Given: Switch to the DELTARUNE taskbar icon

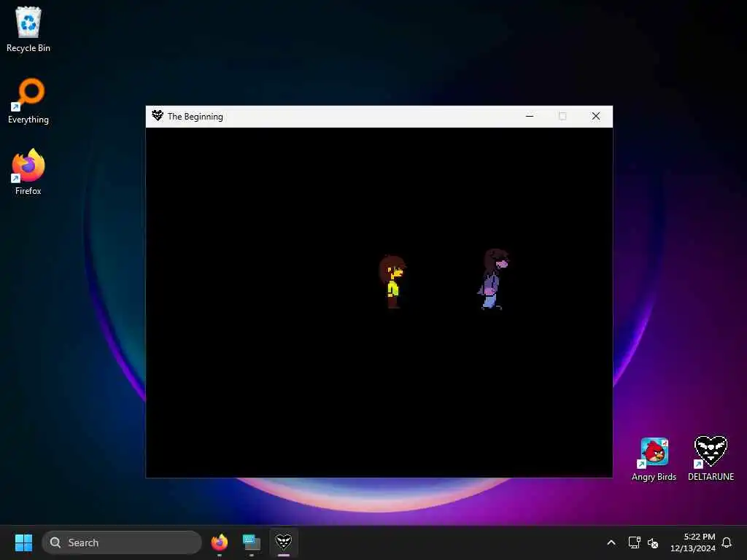Looking at the screenshot, I should click(284, 542).
